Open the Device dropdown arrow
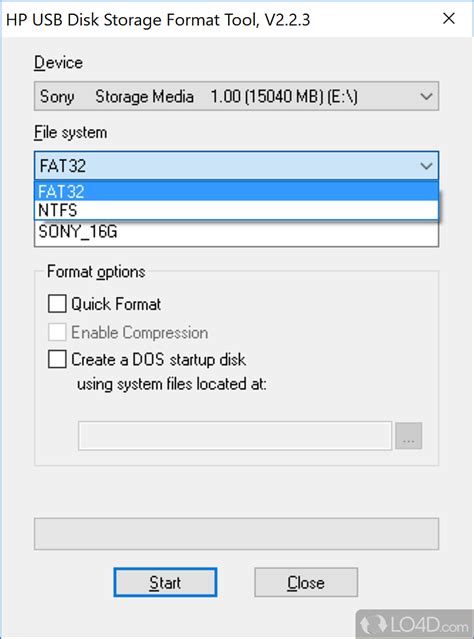474x639 pixels. click(426, 97)
